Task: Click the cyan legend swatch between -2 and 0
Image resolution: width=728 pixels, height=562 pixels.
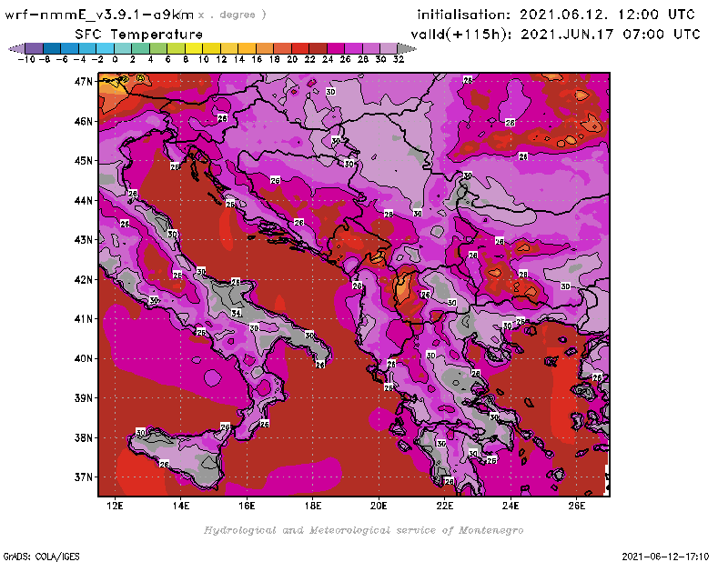Action: (106, 48)
